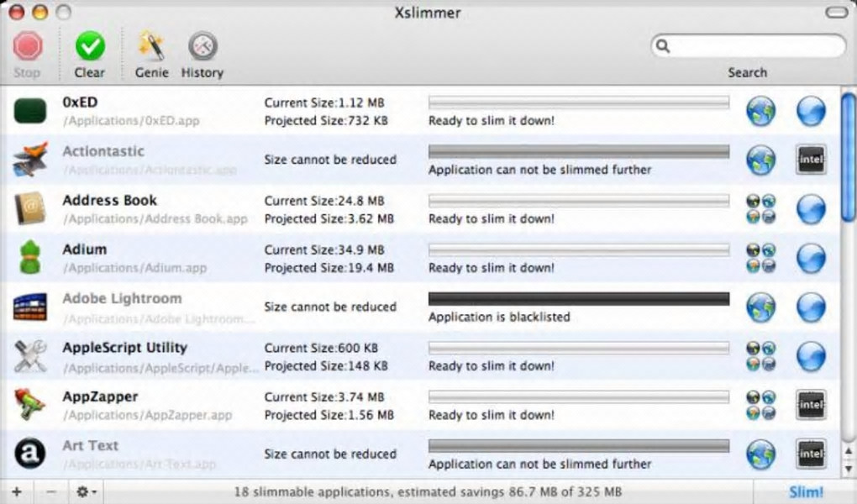The width and height of the screenshot is (857, 504).
Task: Click the architecture globe in AppleScript Utility row
Action: (x=811, y=356)
